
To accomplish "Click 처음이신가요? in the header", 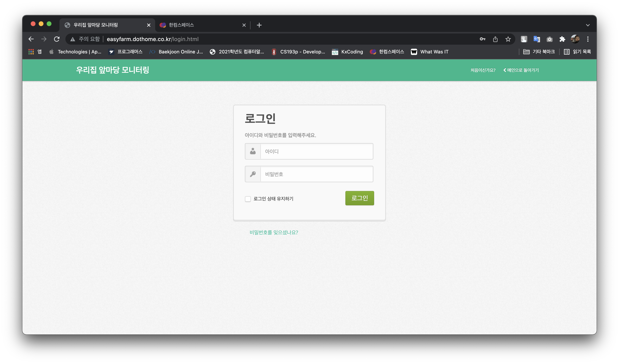I will click(483, 70).
